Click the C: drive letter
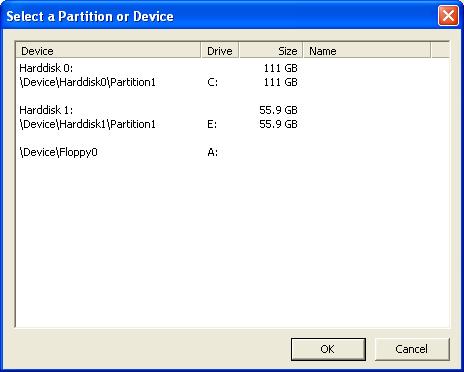The height and width of the screenshot is (372, 464). [212, 82]
